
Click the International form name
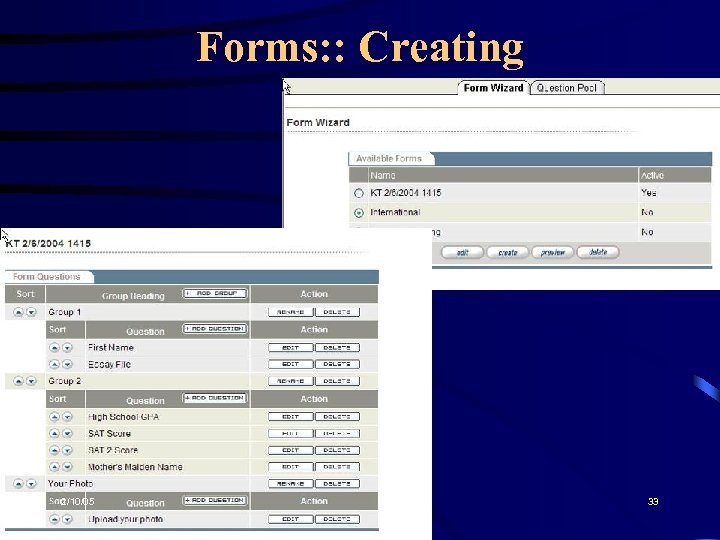[x=395, y=212]
